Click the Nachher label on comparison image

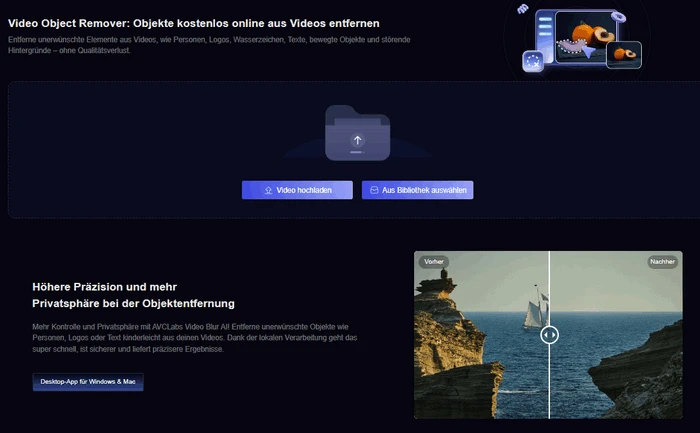pyautogui.click(x=662, y=262)
